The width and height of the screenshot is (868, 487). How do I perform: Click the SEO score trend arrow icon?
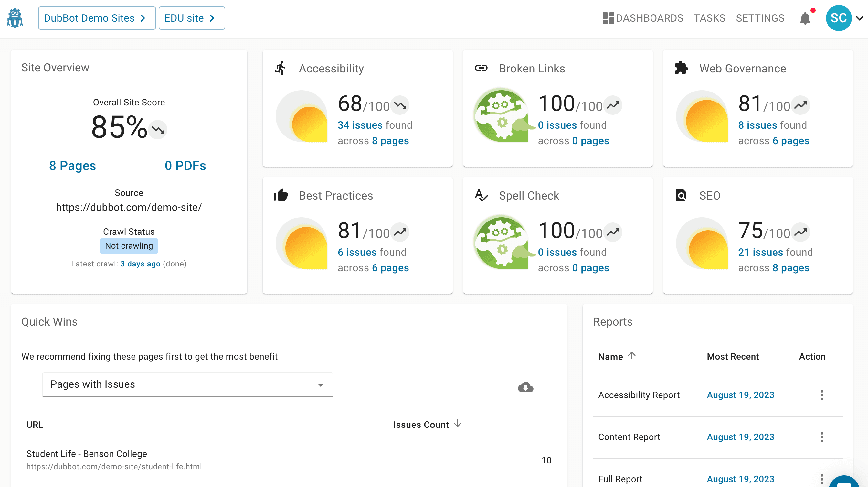pyautogui.click(x=800, y=233)
